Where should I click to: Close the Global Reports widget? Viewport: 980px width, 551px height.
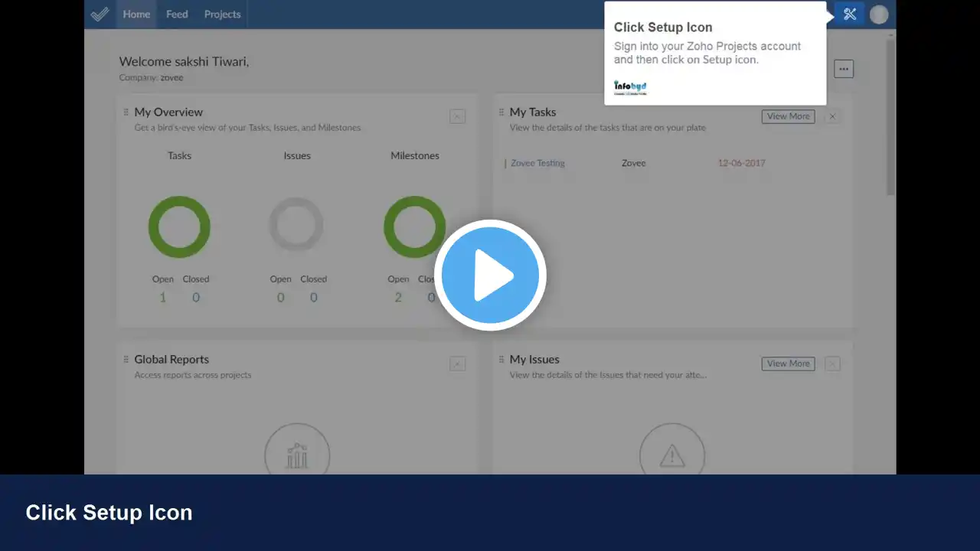tap(457, 364)
